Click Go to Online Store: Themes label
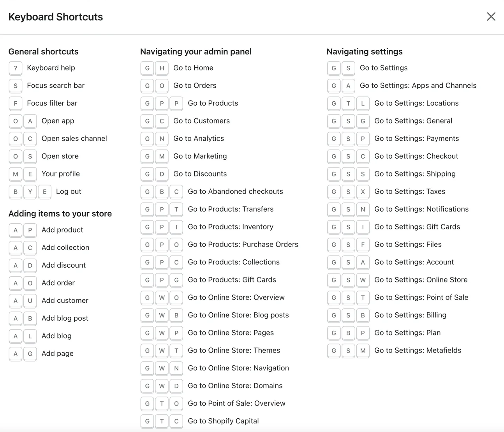 [234, 351]
